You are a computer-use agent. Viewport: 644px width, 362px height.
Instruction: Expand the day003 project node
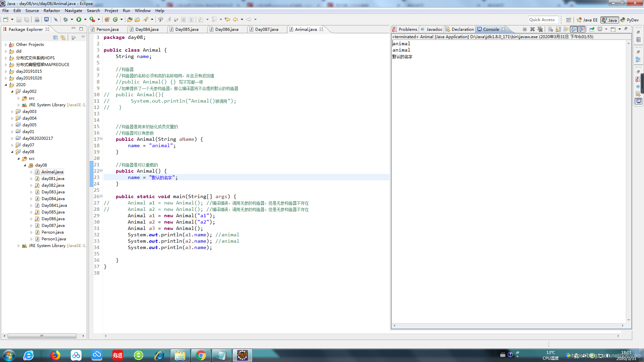pos(12,112)
